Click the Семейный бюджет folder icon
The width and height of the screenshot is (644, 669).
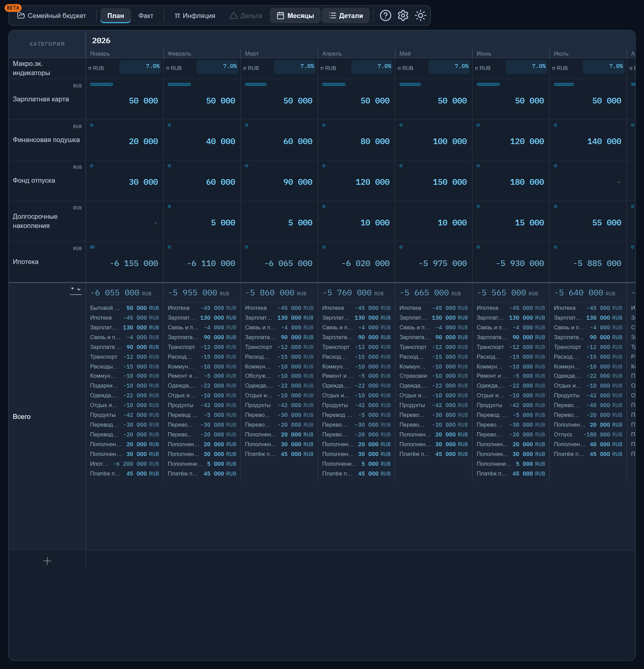(x=21, y=16)
